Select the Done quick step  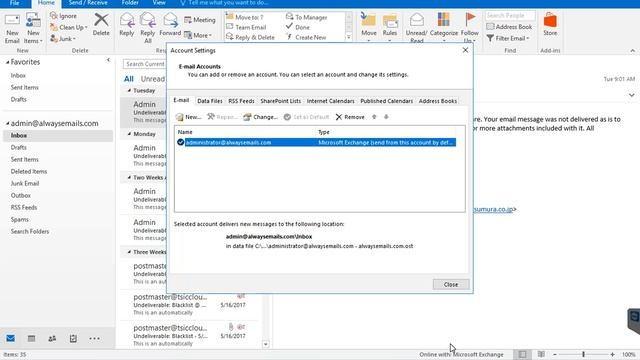[298, 27]
